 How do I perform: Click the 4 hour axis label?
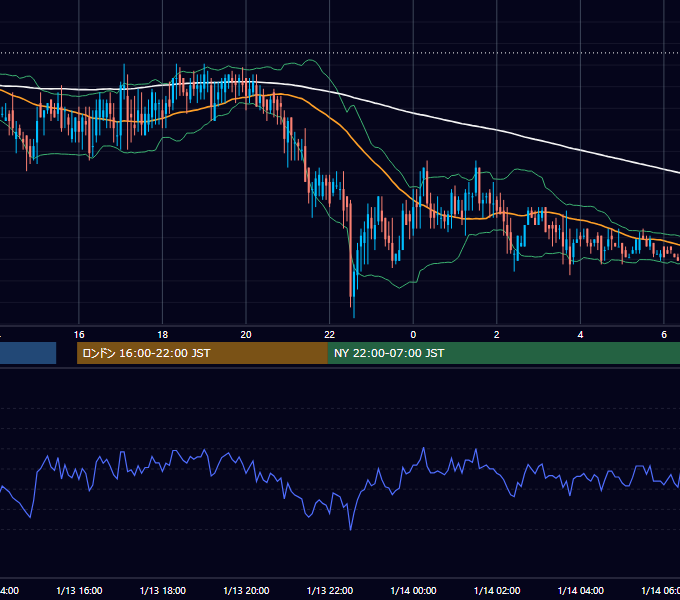[580, 335]
